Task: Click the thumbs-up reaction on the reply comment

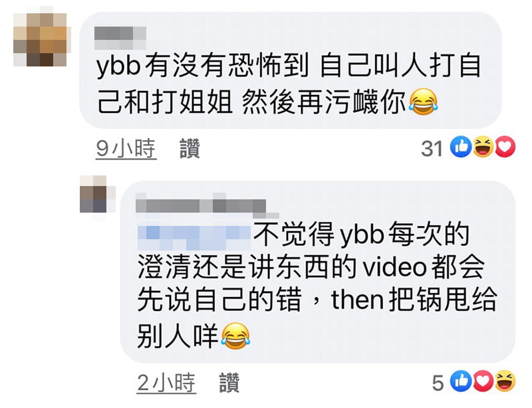Action: click(x=461, y=381)
